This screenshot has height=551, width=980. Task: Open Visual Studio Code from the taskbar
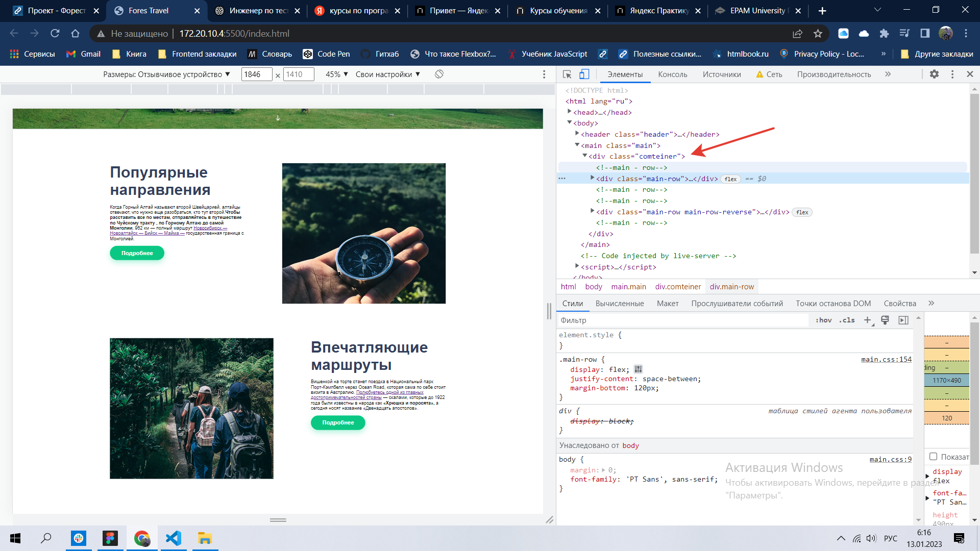pyautogui.click(x=174, y=538)
